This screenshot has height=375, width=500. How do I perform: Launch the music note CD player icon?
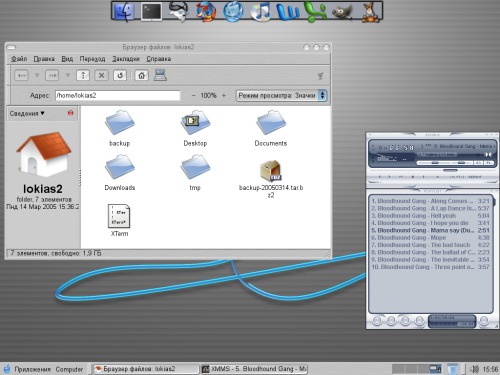[260, 12]
